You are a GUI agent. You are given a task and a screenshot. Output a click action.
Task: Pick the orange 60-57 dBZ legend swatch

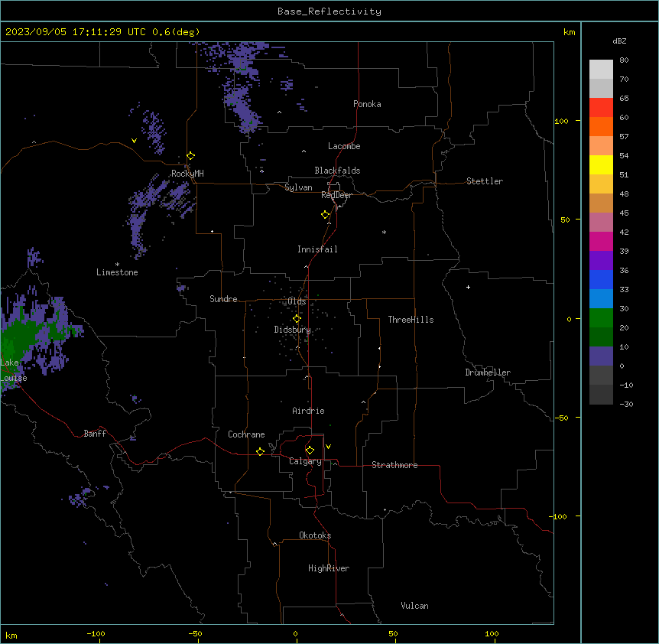tap(601, 126)
